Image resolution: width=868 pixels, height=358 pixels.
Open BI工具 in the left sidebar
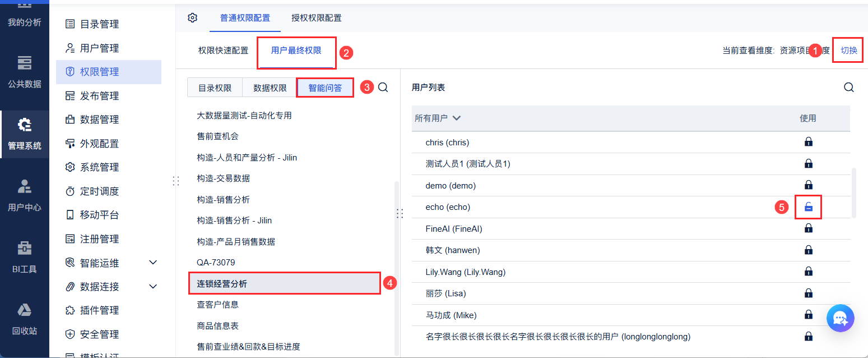tap(25, 257)
